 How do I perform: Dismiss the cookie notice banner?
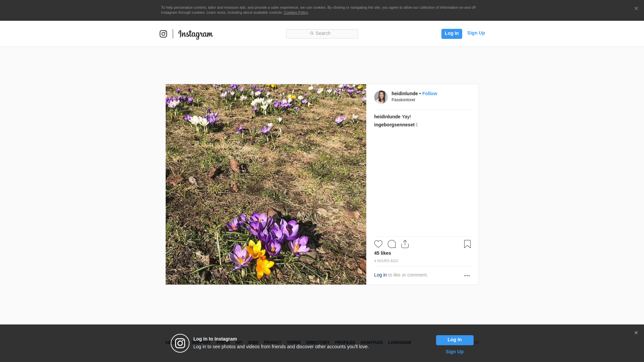click(x=636, y=8)
